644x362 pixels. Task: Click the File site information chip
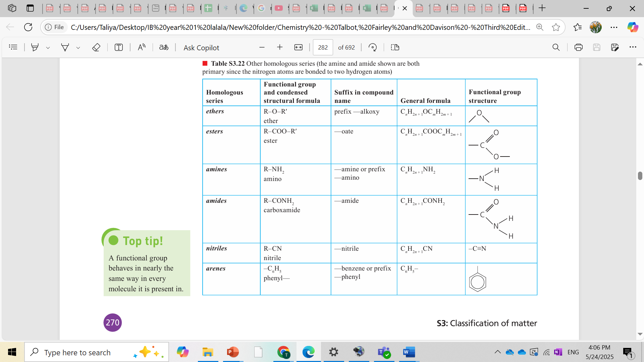(x=55, y=27)
